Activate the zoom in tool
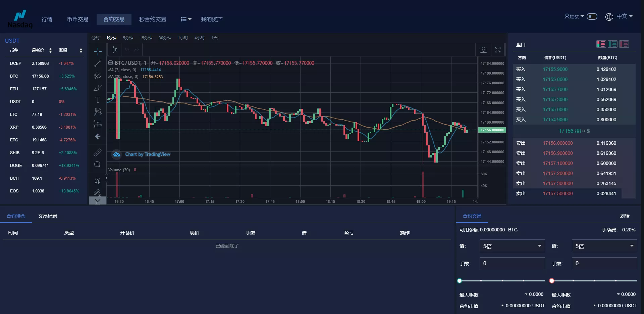The height and width of the screenshot is (314, 644). pyautogui.click(x=98, y=165)
